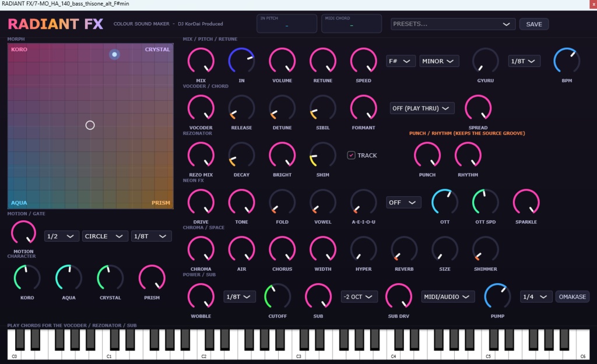Click the OTT SPD knob
Screen dimensions: 597x364
486,202
